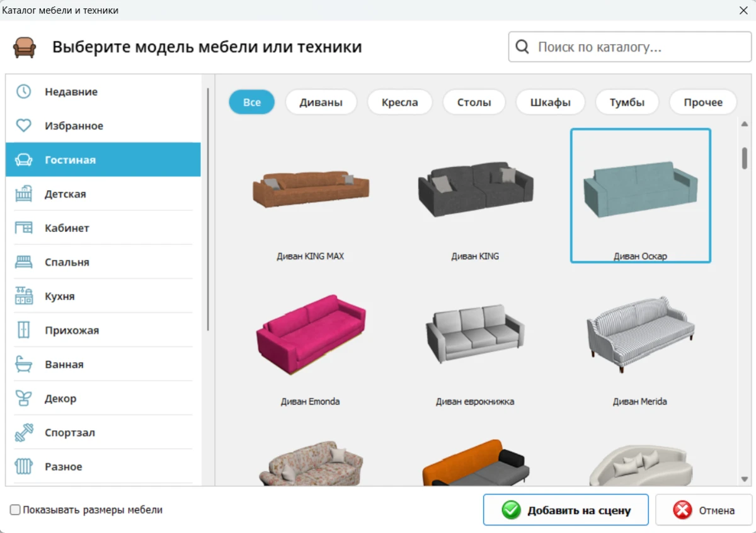Pick the white curved sofa thumbnail
The image size is (756, 533).
pyautogui.click(x=641, y=466)
